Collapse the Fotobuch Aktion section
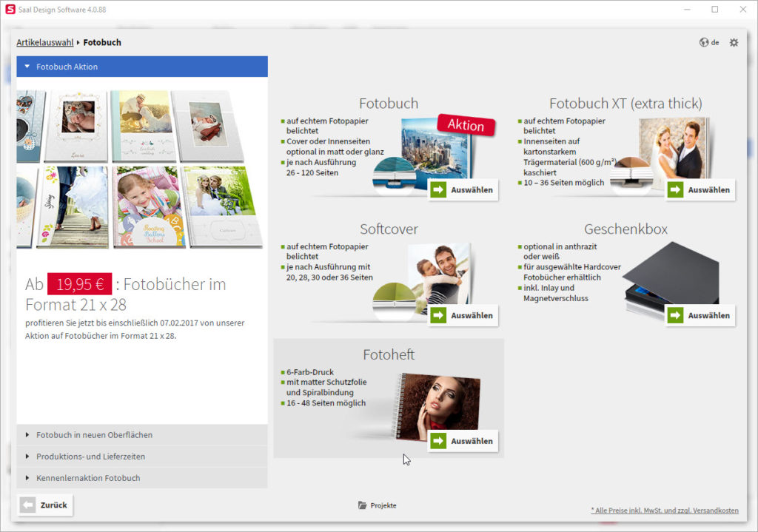758x532 pixels. coord(142,67)
